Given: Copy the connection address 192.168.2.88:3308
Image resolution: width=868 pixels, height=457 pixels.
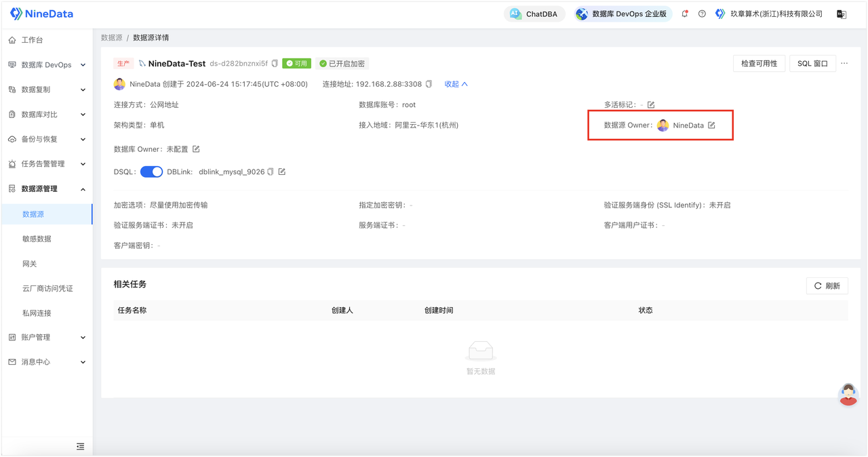Looking at the screenshot, I should pos(429,84).
